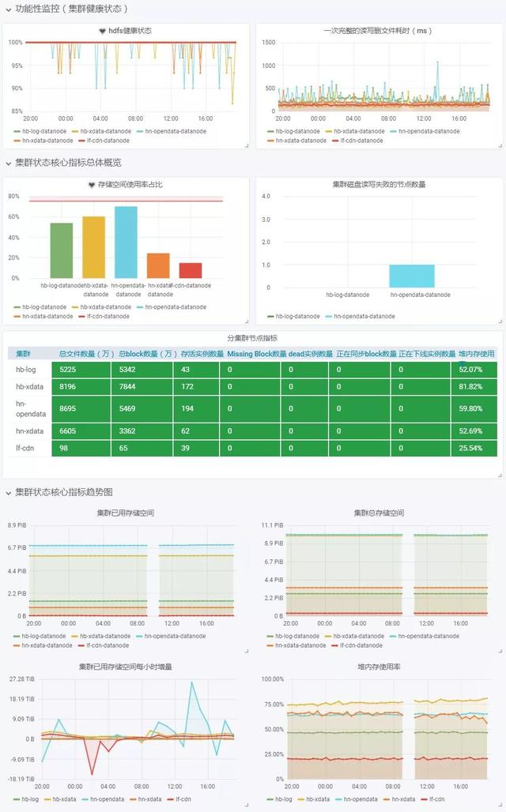This screenshot has width=506, height=812.
Task: Click cell 3362 in hn-xdata row
Action: click(x=141, y=430)
